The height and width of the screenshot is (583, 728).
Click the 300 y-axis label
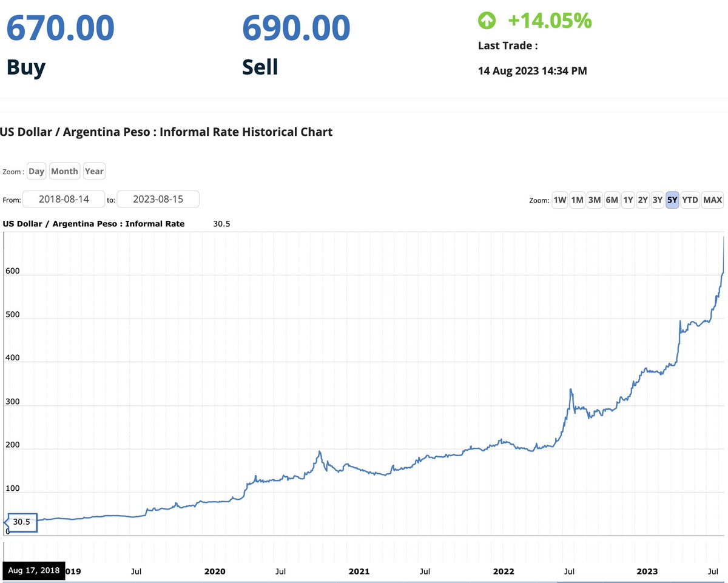click(13, 402)
